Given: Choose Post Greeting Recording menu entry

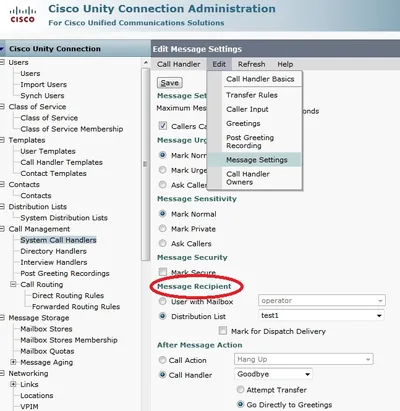Looking at the screenshot, I should coord(250,142).
